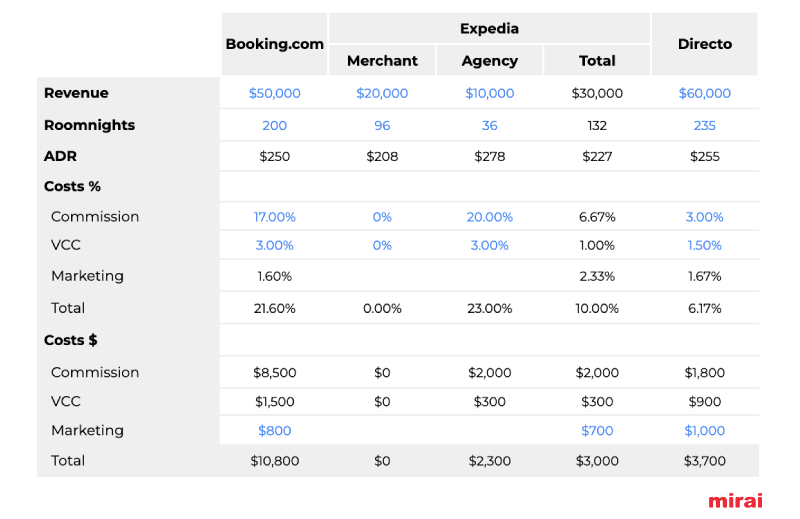The height and width of the screenshot is (519, 800).
Task: Select the Merchant sub-column header
Action: coord(382,61)
